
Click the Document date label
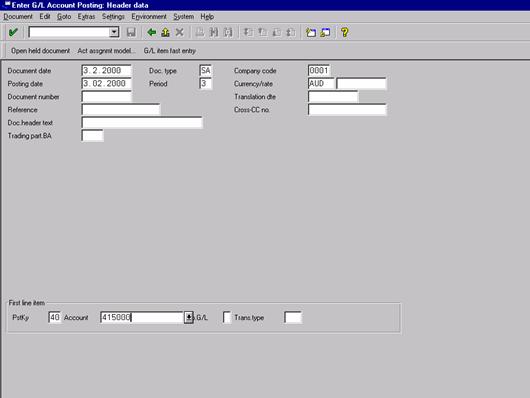[29, 71]
